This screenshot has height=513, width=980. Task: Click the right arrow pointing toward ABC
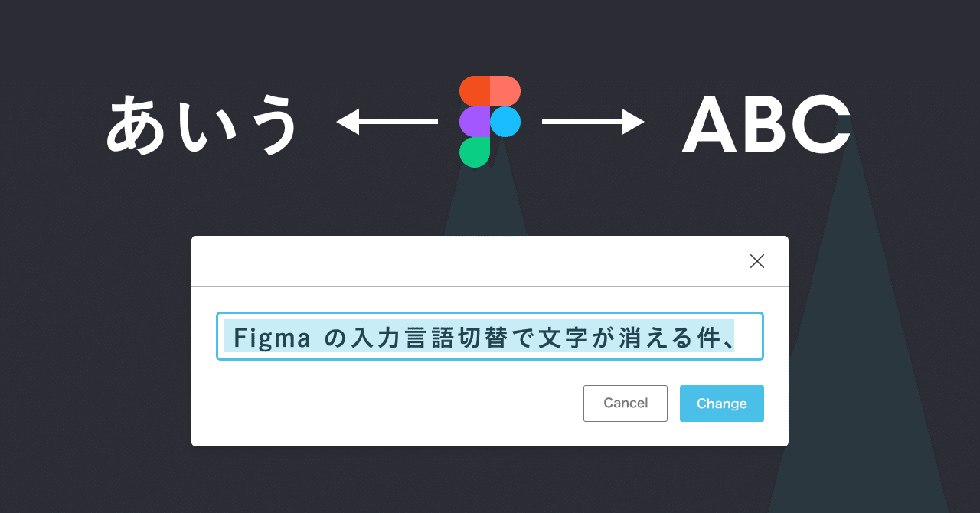click(593, 121)
